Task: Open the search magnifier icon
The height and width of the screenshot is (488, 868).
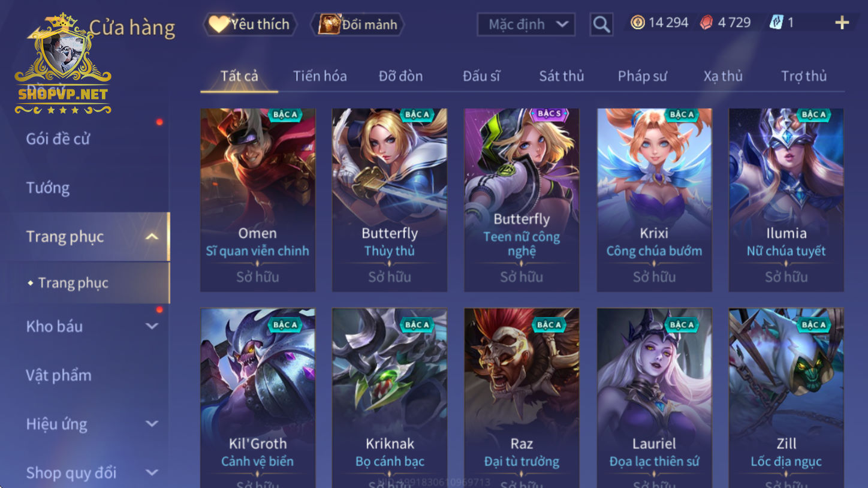Action: [x=601, y=25]
